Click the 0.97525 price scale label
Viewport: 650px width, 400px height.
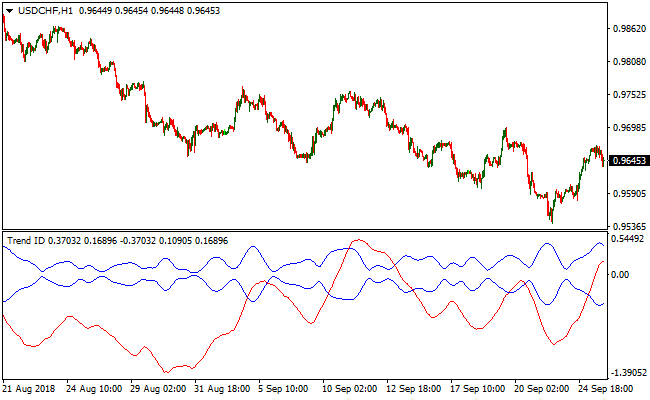click(x=629, y=95)
